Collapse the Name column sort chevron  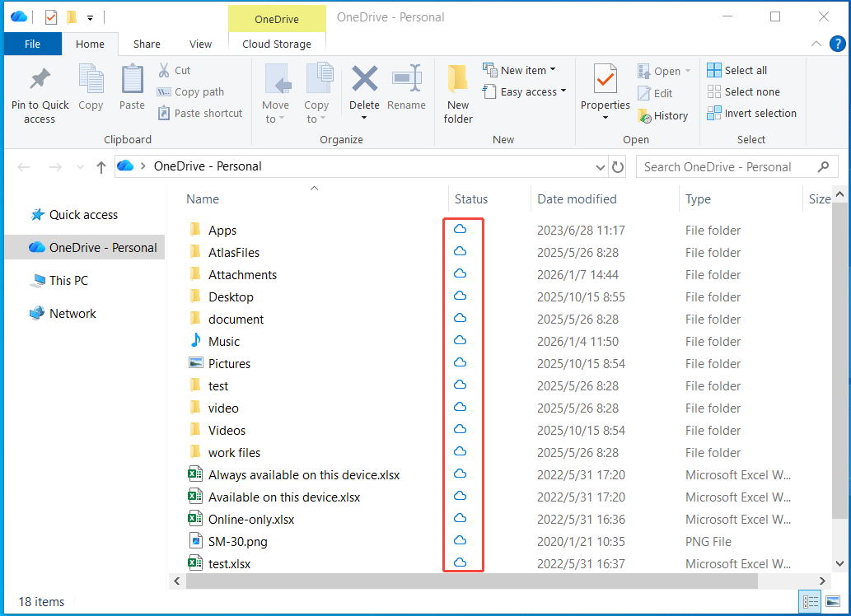(314, 188)
